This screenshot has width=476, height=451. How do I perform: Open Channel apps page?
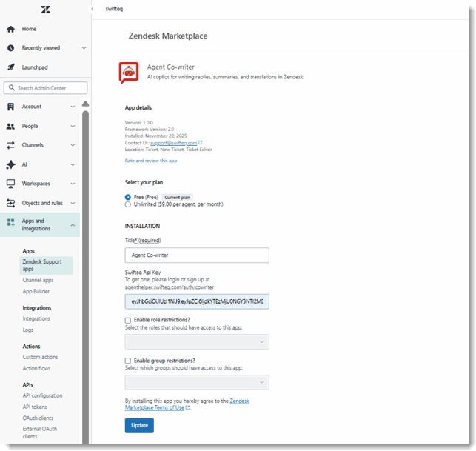(x=38, y=281)
